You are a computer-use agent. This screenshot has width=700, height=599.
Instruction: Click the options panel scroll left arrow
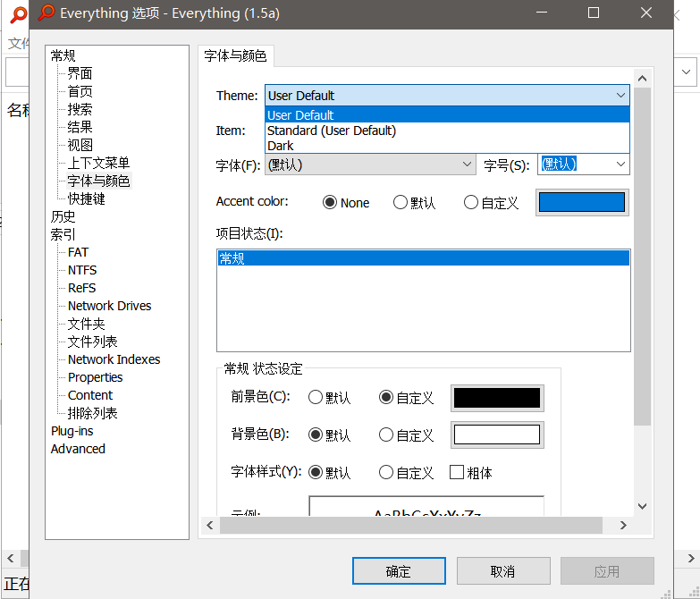(x=210, y=526)
